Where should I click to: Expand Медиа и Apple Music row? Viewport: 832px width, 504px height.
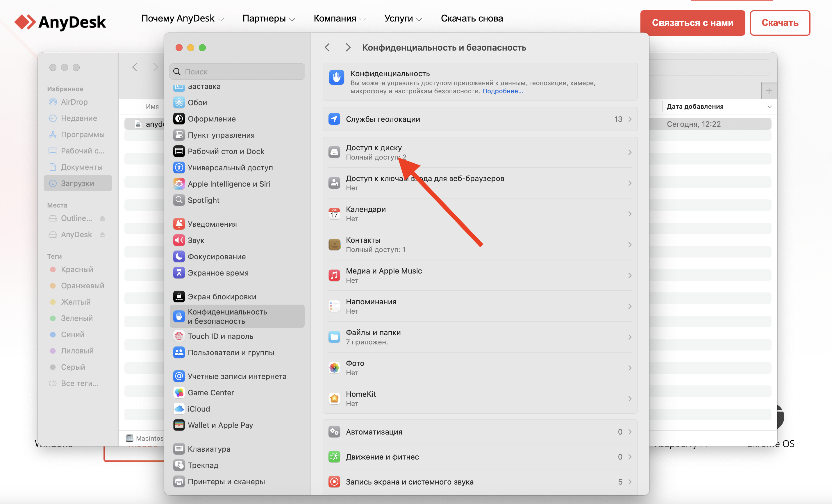480,276
